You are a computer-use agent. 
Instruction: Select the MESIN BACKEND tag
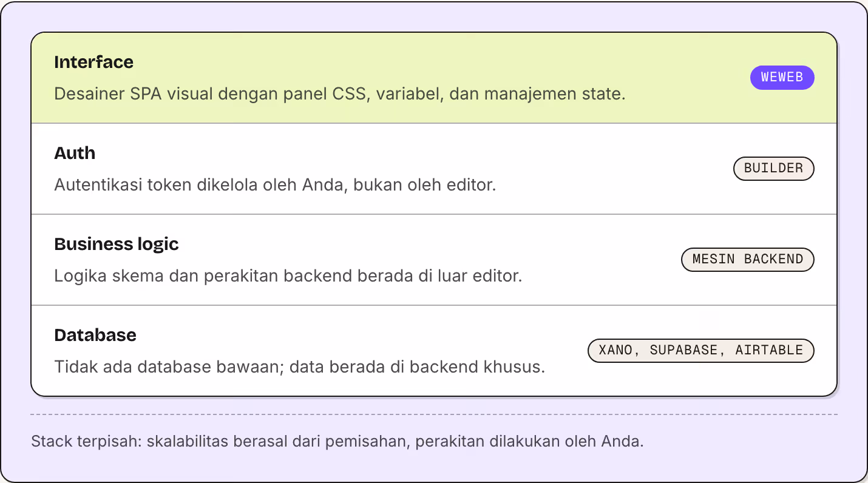747,260
